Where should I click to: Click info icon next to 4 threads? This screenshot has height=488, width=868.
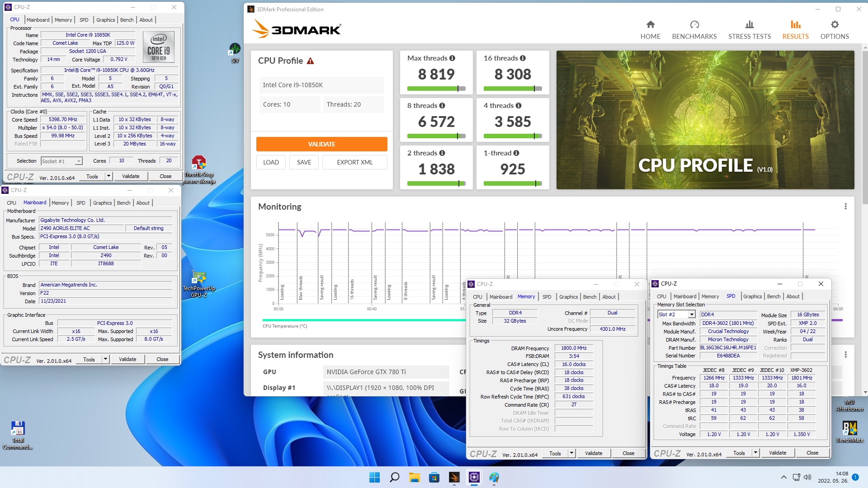pyautogui.click(x=519, y=105)
